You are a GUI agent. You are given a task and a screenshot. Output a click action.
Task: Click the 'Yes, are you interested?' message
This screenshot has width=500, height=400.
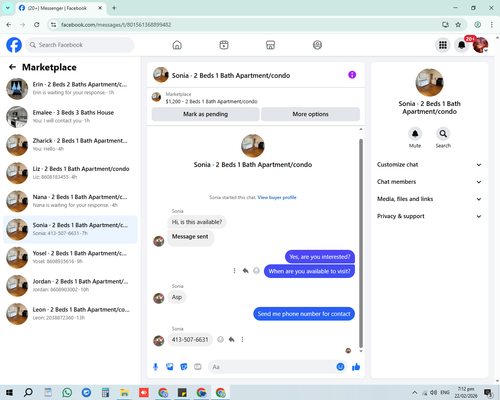320,257
